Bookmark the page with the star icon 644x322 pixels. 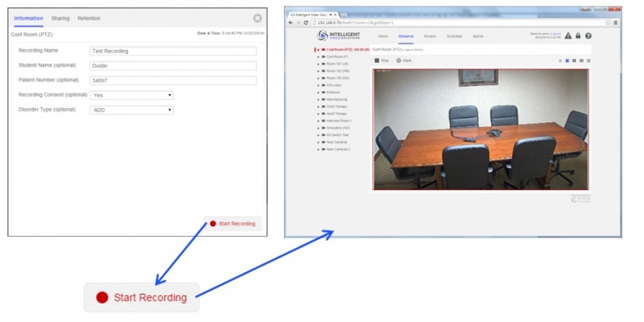point(608,23)
